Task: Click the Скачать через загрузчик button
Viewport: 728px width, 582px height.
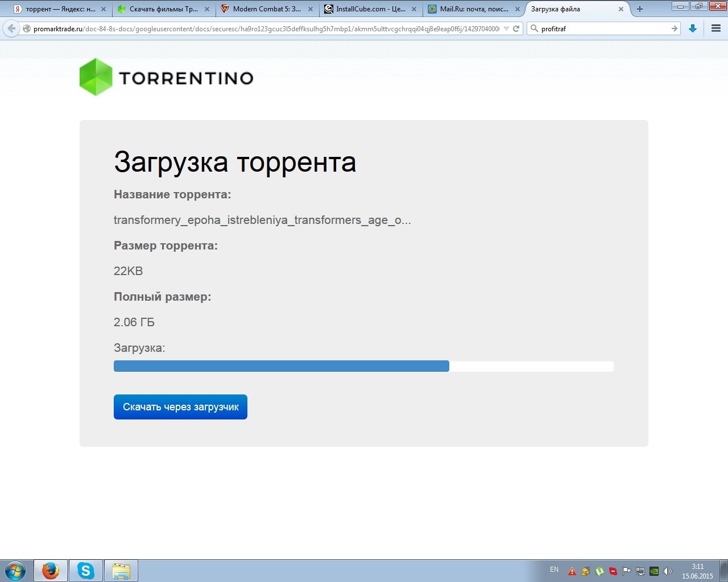Action: (x=180, y=407)
